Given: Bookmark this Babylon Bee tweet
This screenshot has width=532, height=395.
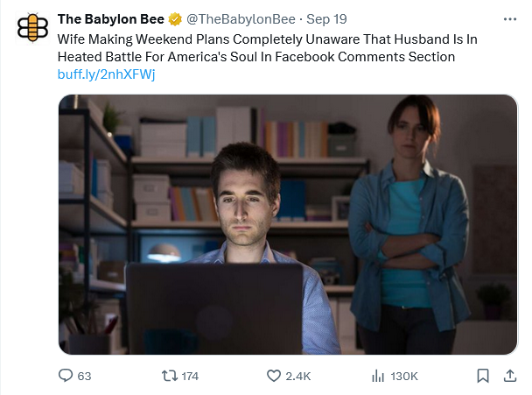Looking at the screenshot, I should [482, 376].
